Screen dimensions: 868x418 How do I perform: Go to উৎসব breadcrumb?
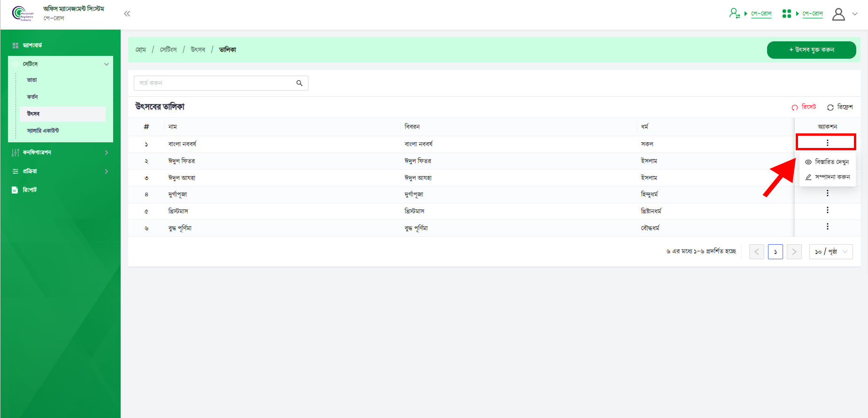tap(198, 50)
